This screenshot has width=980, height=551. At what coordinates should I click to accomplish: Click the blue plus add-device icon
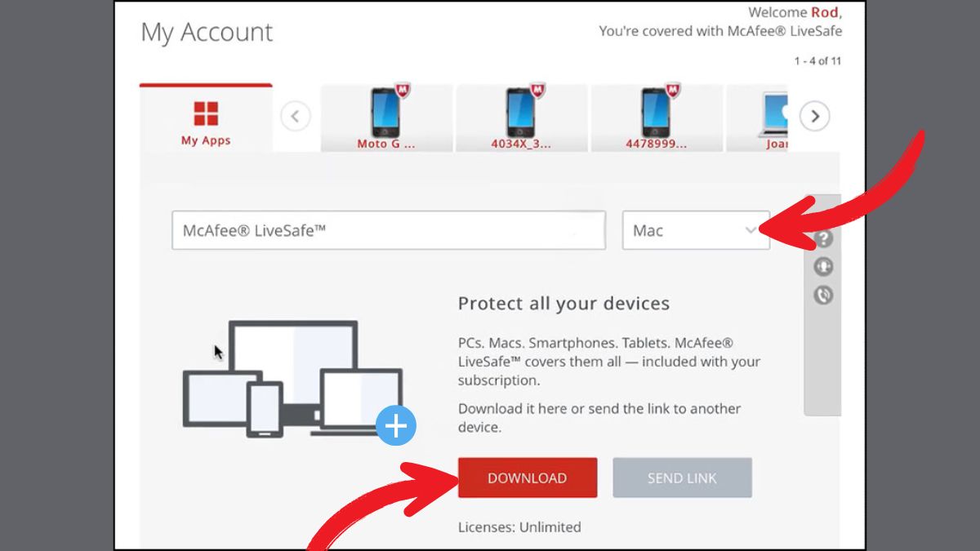pos(396,426)
